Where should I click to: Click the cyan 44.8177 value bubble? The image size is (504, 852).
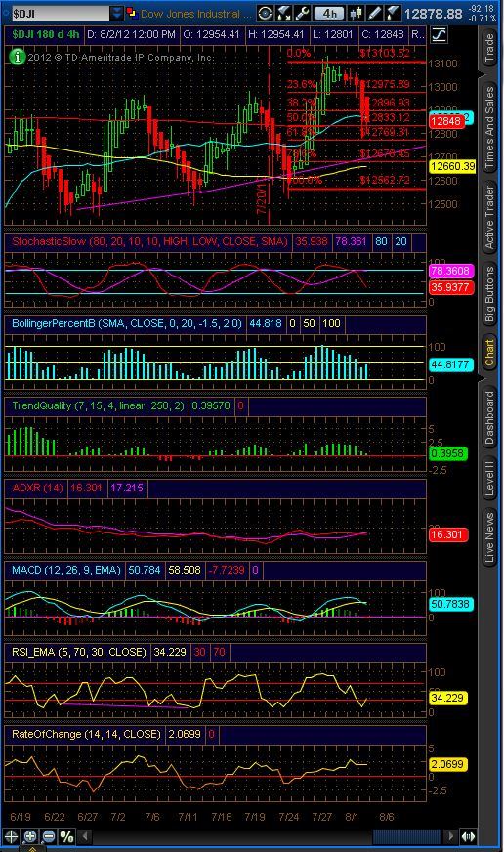click(x=452, y=364)
